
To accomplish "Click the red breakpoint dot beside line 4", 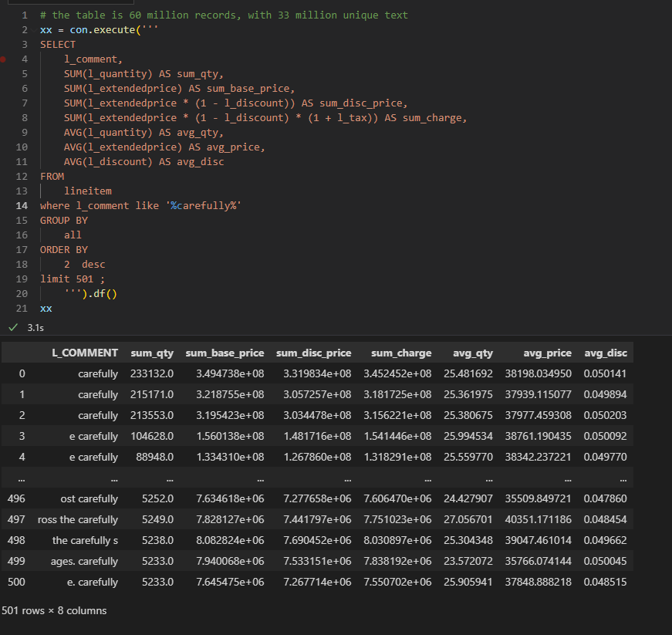I will coord(3,59).
